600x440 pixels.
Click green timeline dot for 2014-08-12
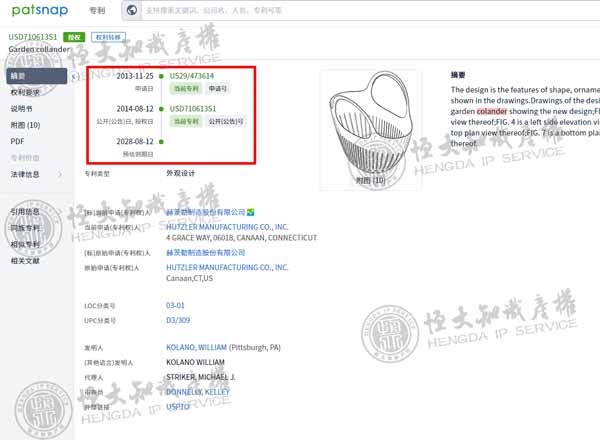[161, 109]
